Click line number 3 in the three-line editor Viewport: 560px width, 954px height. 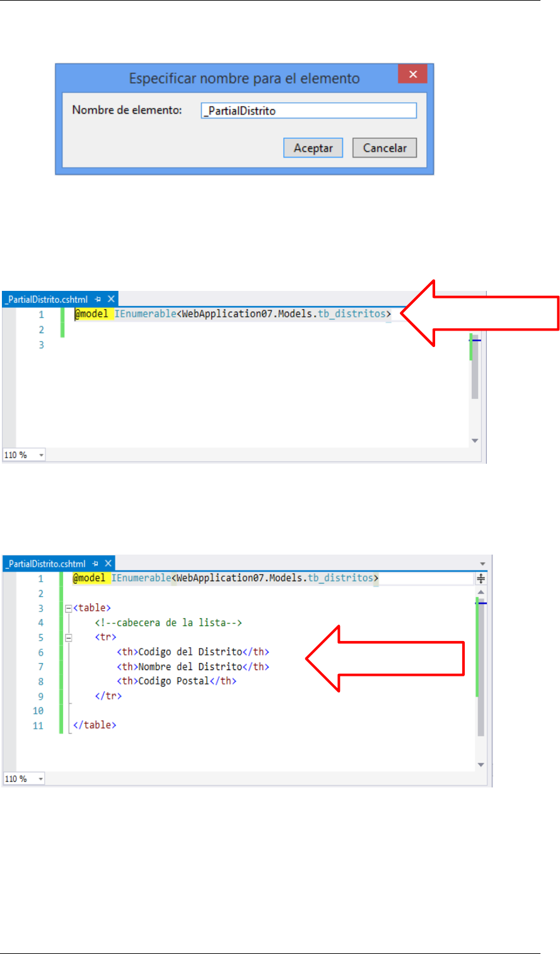[x=41, y=344]
